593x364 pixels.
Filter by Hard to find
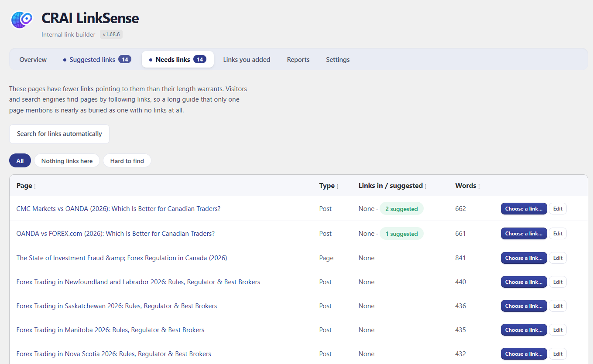pos(127,161)
